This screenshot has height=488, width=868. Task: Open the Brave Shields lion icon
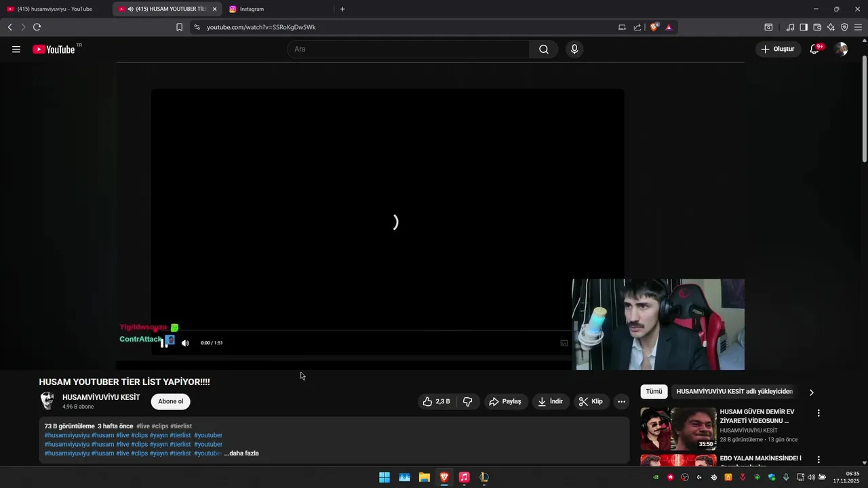coord(654,27)
